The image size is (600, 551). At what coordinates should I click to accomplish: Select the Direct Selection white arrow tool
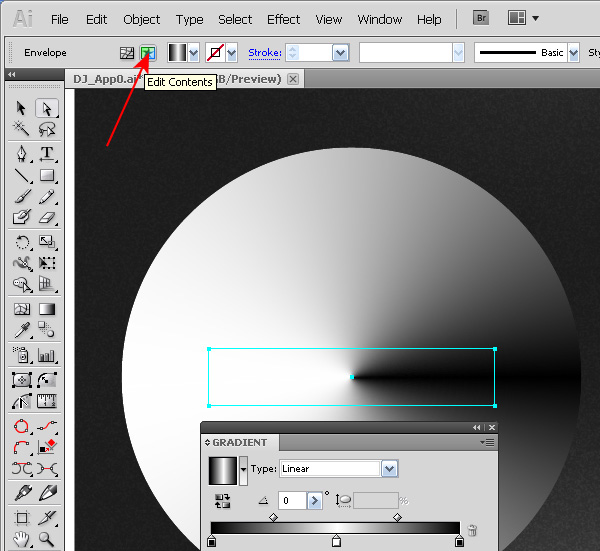[47, 108]
